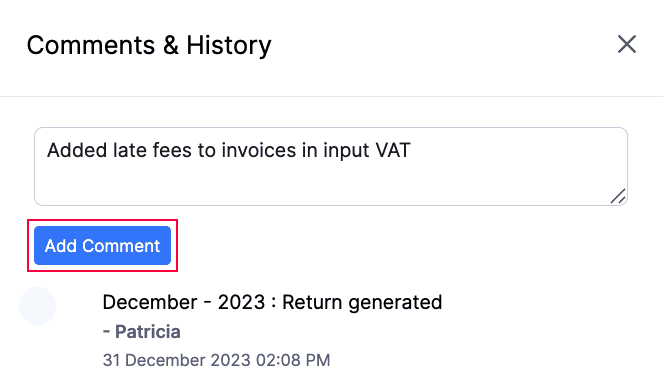
Task: Select the 'Return generated' text in the history entry
Action: pos(362,302)
